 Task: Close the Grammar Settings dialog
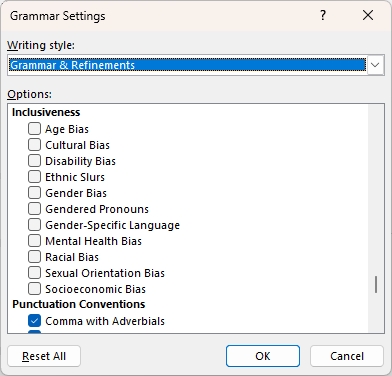368,15
